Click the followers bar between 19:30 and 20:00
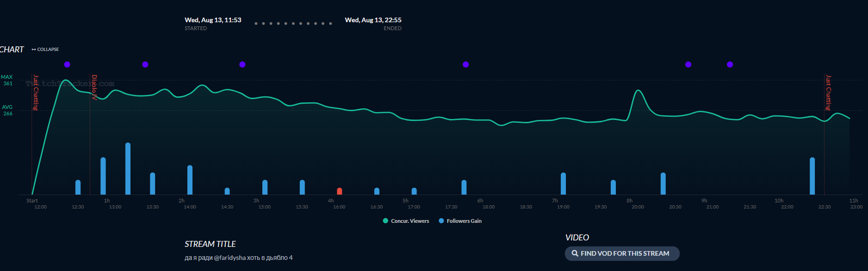The image size is (868, 271). tap(613, 187)
